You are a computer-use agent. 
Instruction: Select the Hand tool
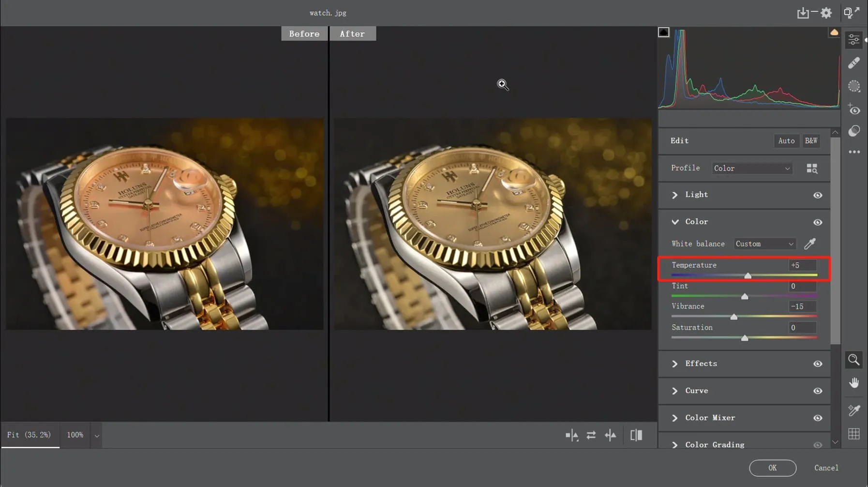[854, 382]
